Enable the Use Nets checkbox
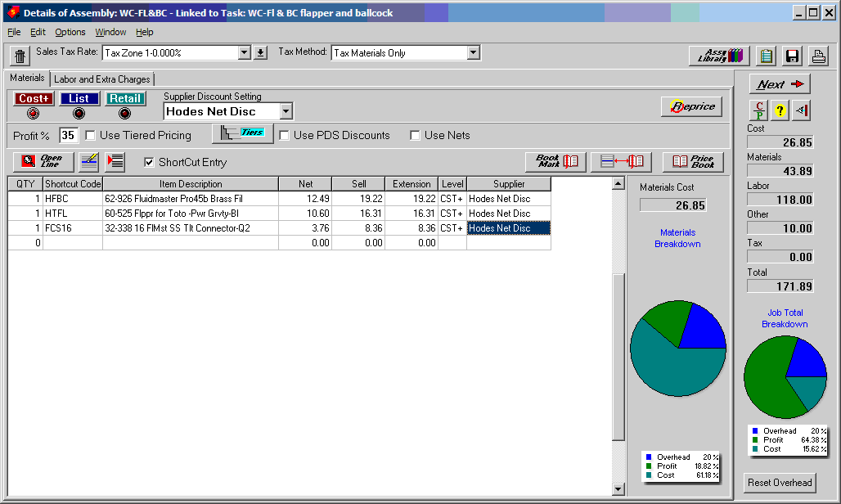Screen dimensions: 841x504 [415, 135]
